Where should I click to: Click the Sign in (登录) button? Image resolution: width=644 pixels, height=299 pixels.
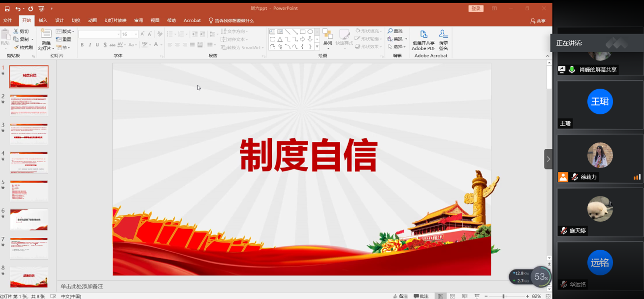pyautogui.click(x=476, y=8)
